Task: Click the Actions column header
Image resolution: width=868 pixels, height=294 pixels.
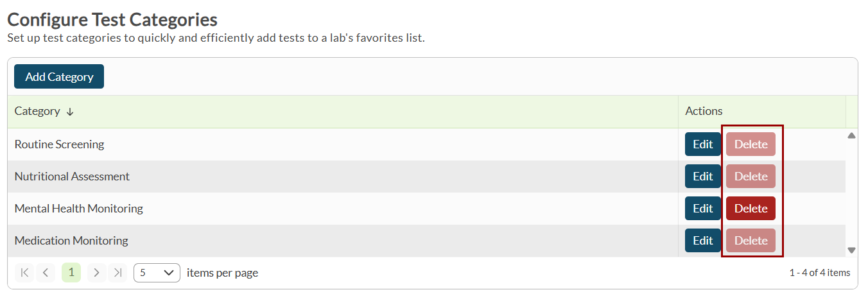Action: tap(704, 111)
